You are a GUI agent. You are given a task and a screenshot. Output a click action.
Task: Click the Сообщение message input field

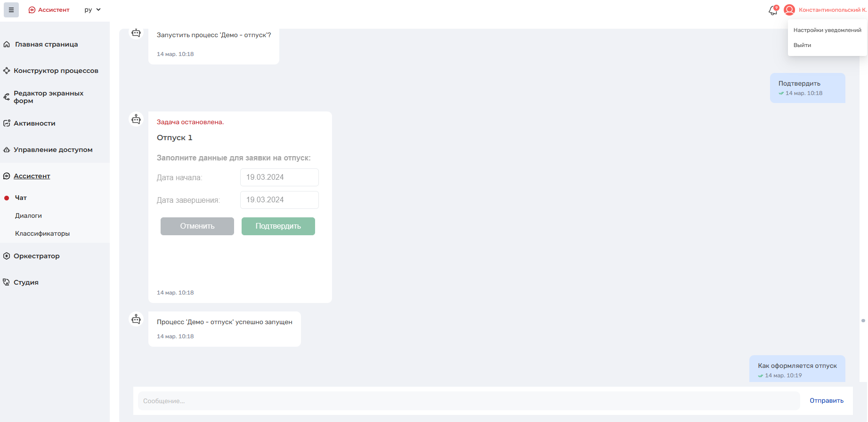tap(469, 401)
